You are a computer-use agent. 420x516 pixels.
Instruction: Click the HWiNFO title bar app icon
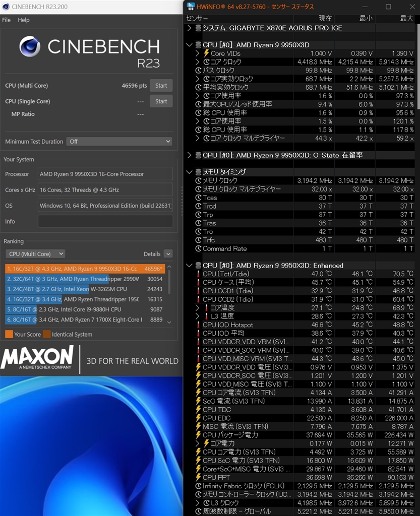tap(191, 7)
